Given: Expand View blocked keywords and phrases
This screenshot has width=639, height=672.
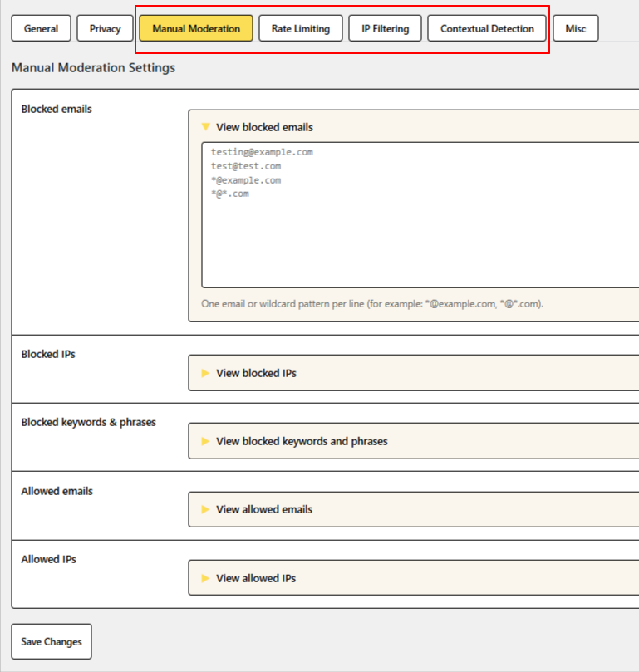Looking at the screenshot, I should point(302,441).
